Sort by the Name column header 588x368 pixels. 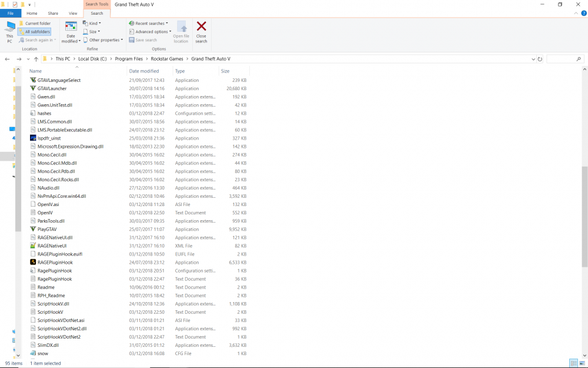point(36,71)
